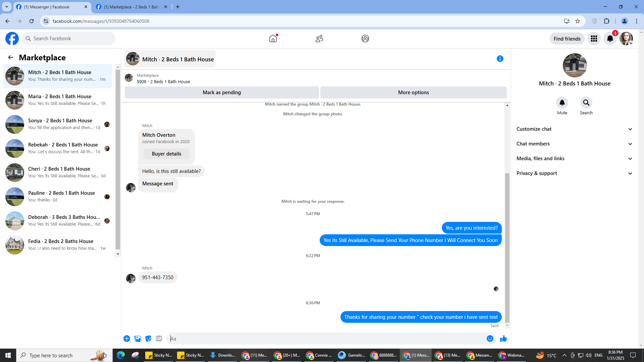The image size is (644, 362).
Task: Choose a GIF in composer
Action: tap(159, 339)
